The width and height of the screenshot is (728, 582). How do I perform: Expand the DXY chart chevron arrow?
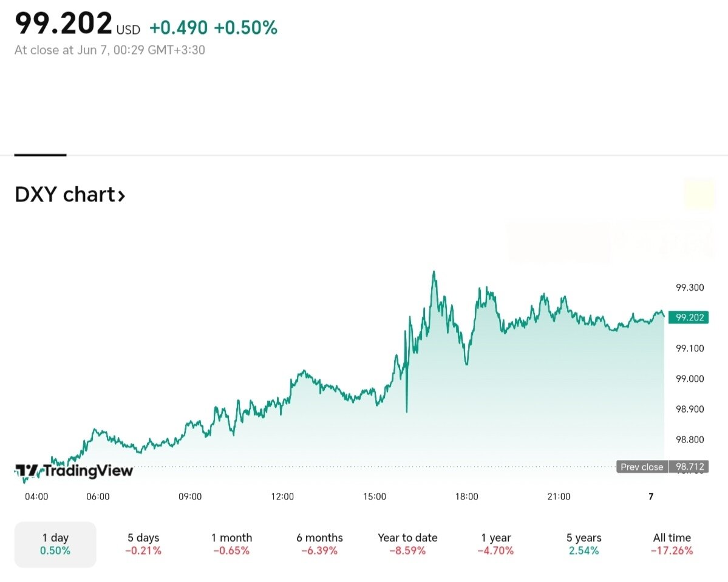pyautogui.click(x=121, y=196)
